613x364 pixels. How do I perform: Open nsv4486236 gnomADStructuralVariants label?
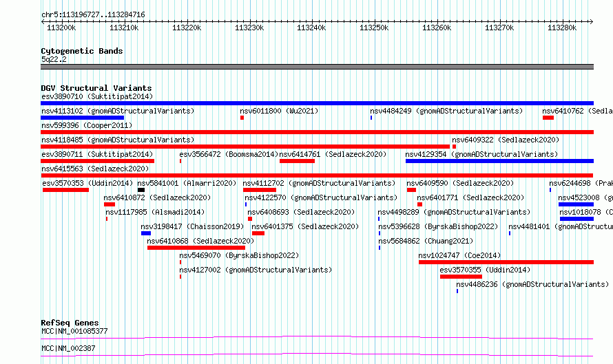tap(532, 284)
